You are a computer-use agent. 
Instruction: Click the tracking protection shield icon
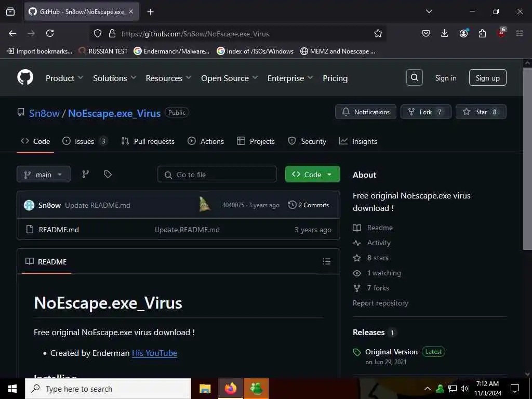pos(98,33)
